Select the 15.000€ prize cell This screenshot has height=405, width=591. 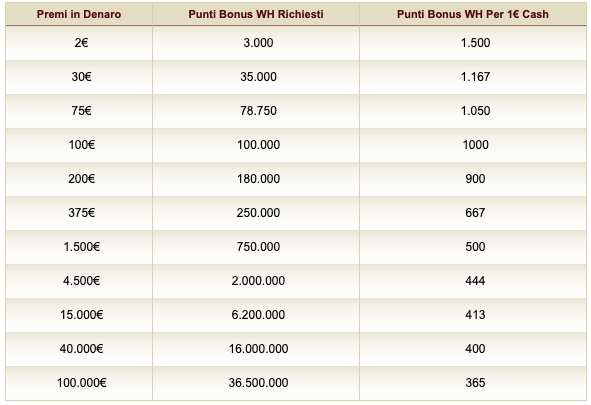coord(79,315)
